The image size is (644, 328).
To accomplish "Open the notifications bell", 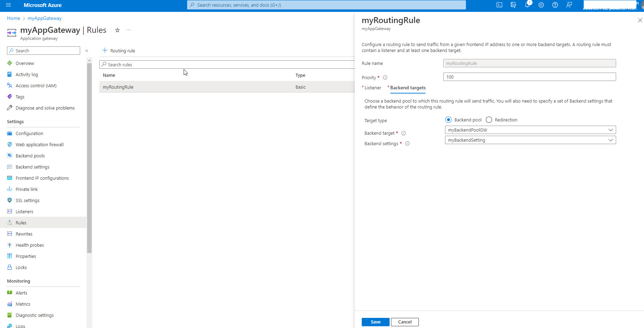I will [x=527, y=5].
